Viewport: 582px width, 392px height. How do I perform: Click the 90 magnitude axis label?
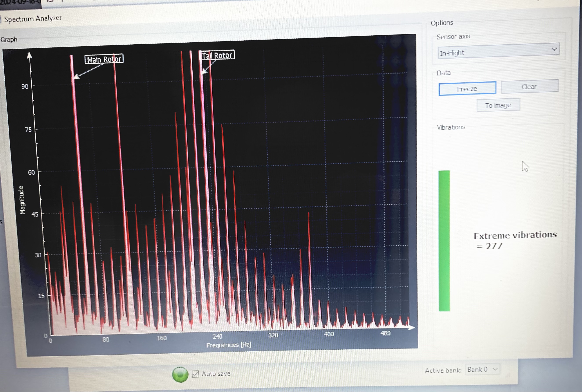point(25,87)
